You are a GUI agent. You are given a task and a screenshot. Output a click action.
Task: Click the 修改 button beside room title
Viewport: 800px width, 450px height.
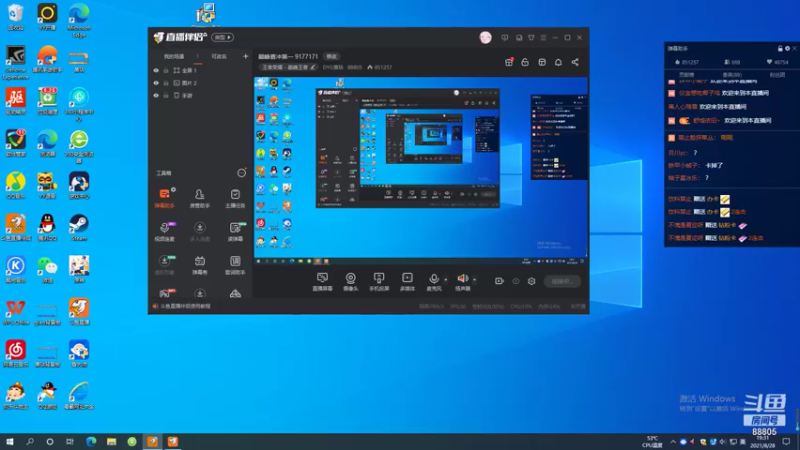pos(332,57)
